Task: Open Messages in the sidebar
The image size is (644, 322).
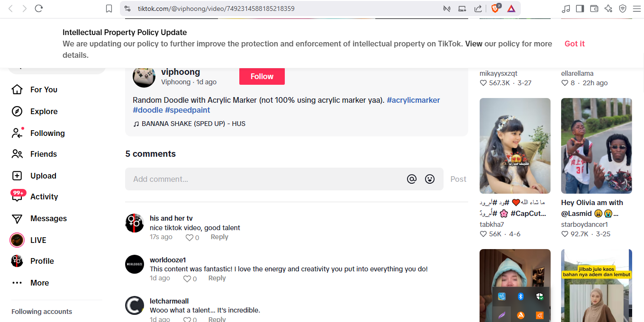Action: pos(48,218)
